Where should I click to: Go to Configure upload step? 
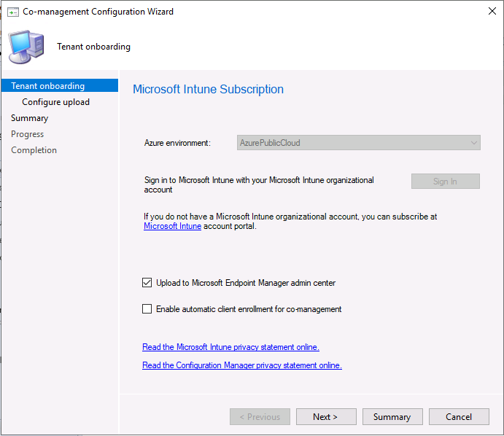tap(55, 102)
